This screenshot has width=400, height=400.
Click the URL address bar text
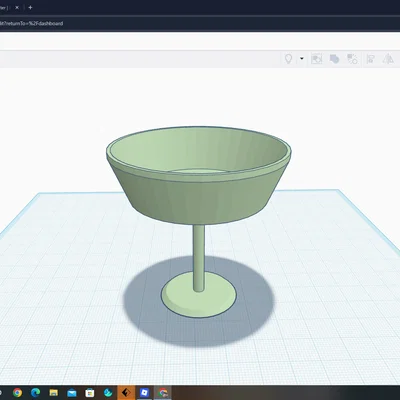click(31, 23)
